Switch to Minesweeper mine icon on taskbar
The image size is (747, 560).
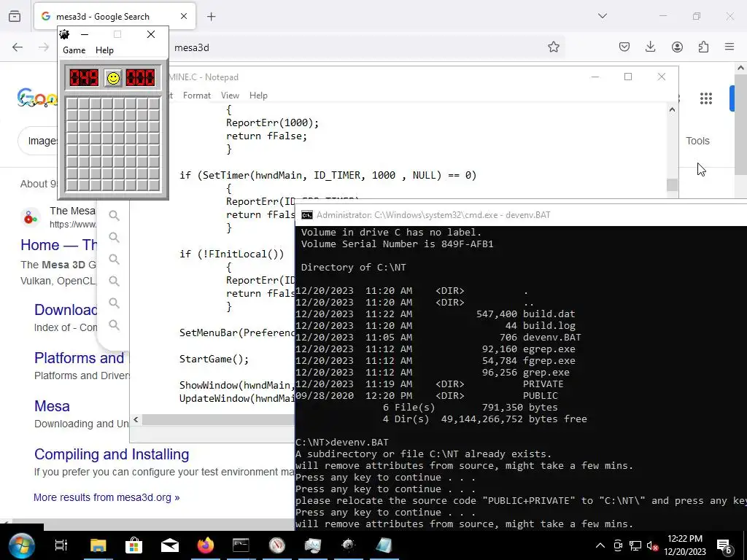click(x=348, y=545)
